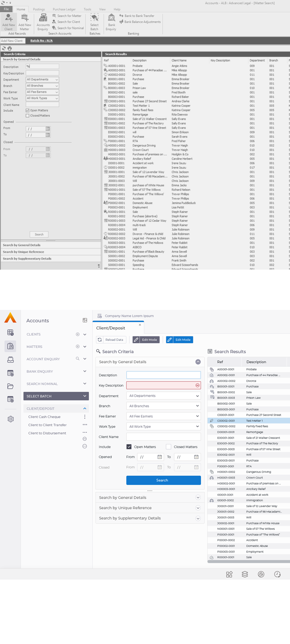Click Select Batch ribbon icon
This screenshot has width=290, height=644.
94,22
